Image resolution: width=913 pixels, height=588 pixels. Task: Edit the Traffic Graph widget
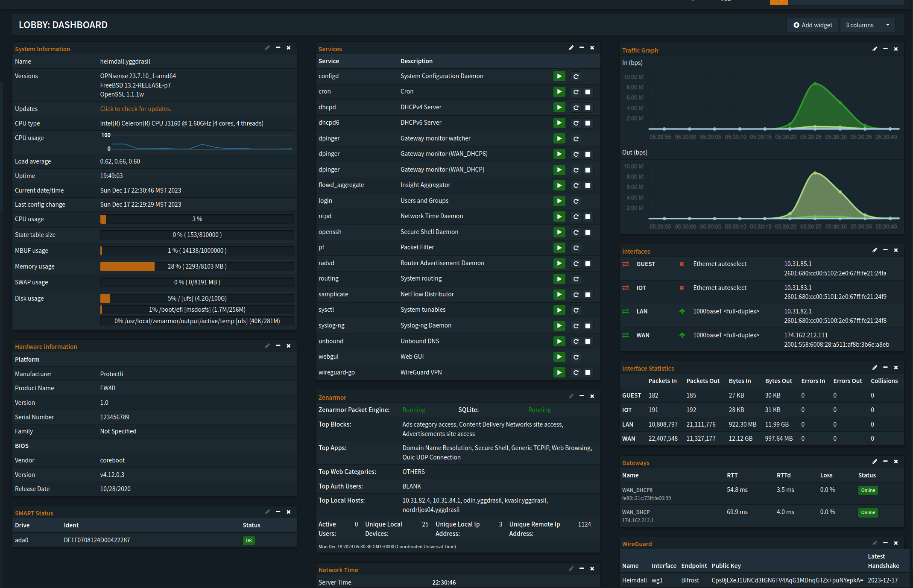[x=875, y=49]
